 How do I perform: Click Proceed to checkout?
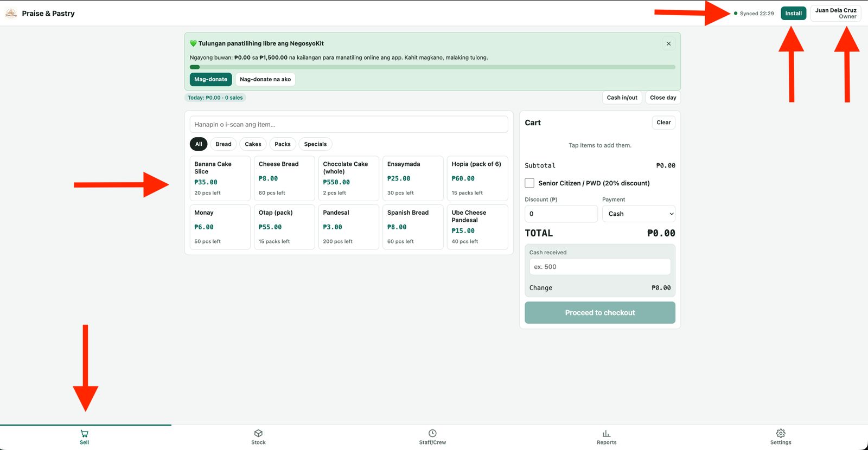click(x=600, y=313)
